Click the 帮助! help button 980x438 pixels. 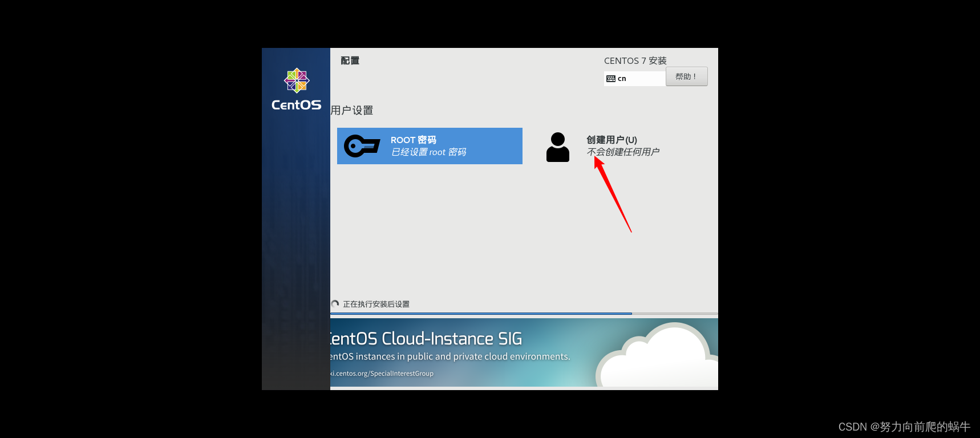(x=686, y=76)
